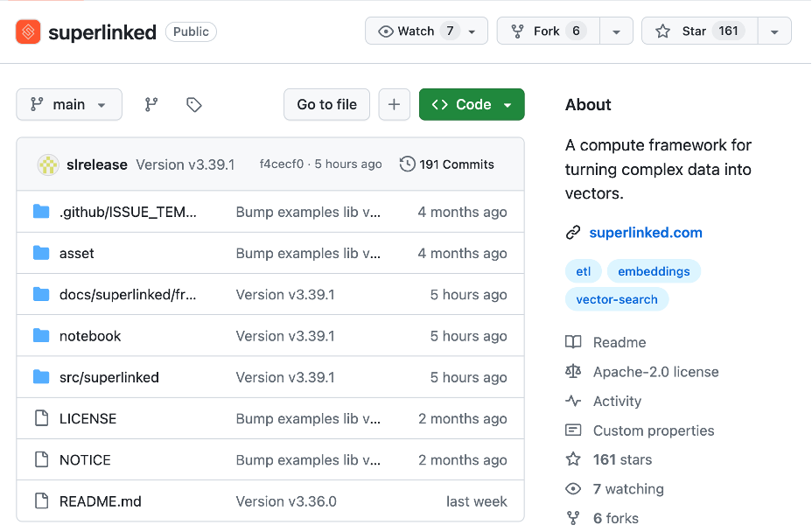Star the superlinked repository

(696, 31)
